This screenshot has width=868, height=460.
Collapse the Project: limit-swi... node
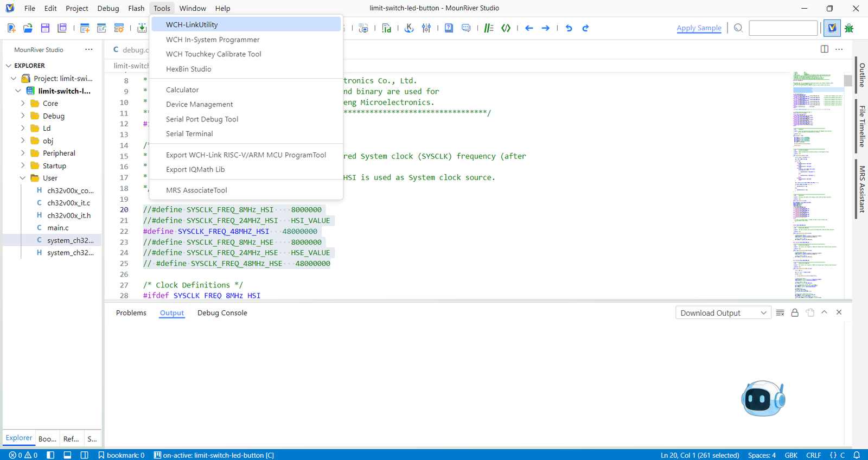[14, 79]
